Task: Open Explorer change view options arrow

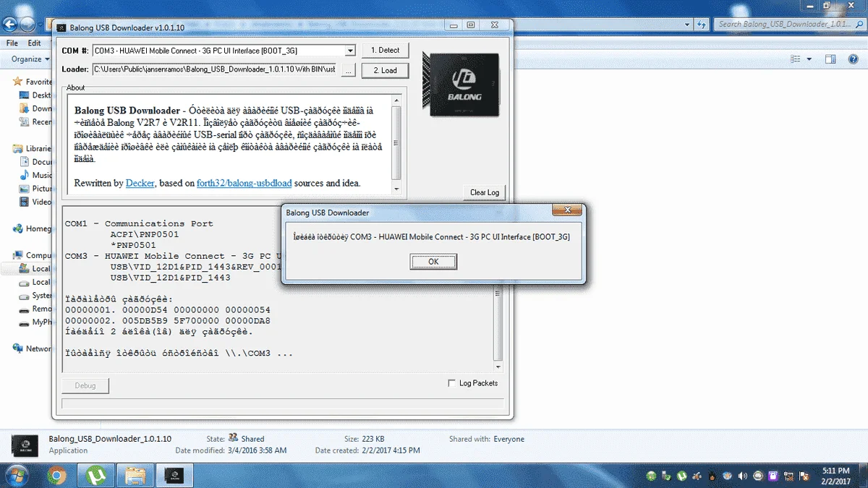Action: [809, 59]
